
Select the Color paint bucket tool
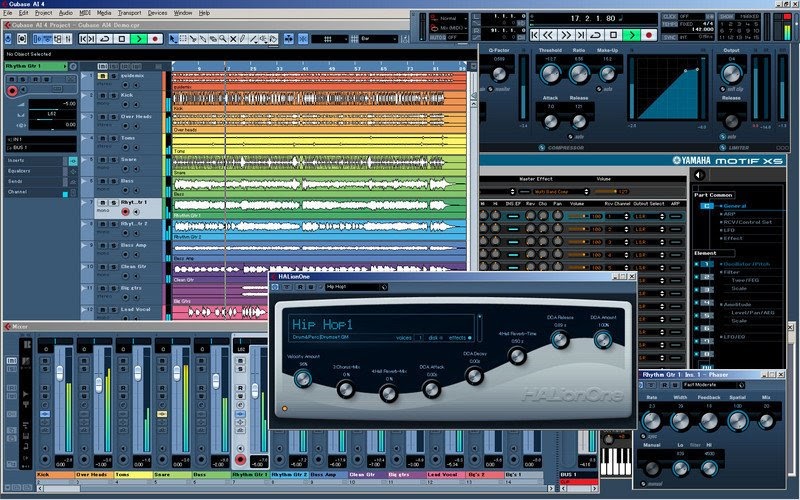[273, 39]
